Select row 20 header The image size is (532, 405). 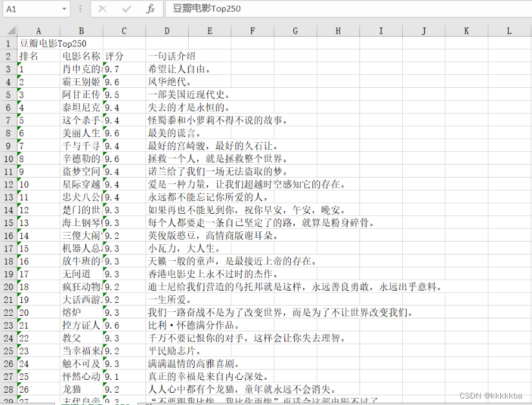(x=8, y=287)
